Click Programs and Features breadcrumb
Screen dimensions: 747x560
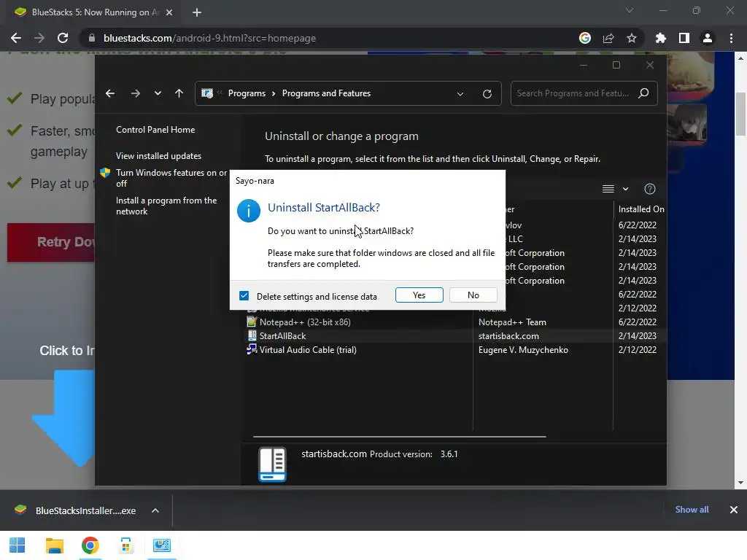326,93
